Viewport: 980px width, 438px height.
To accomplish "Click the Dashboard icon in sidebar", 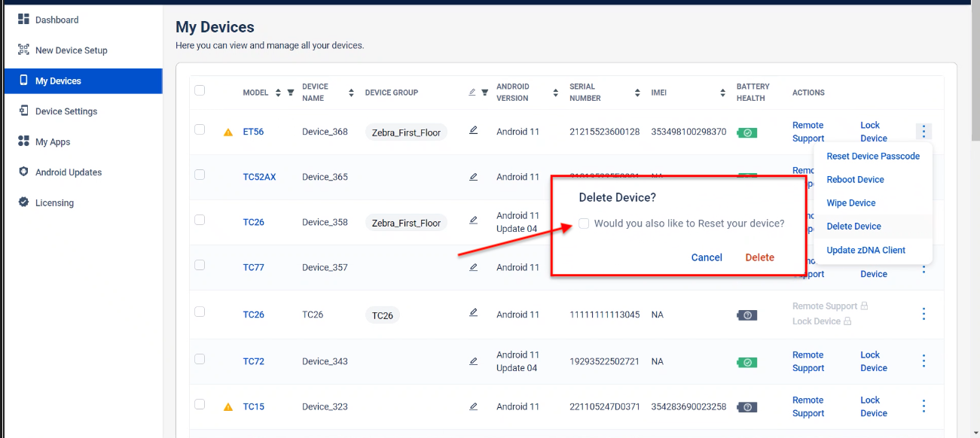I will pyautogui.click(x=23, y=20).
